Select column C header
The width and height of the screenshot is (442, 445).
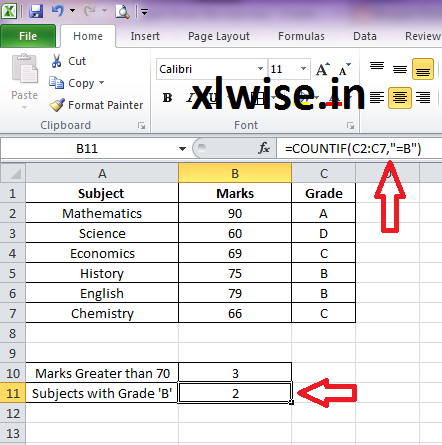coord(324,173)
